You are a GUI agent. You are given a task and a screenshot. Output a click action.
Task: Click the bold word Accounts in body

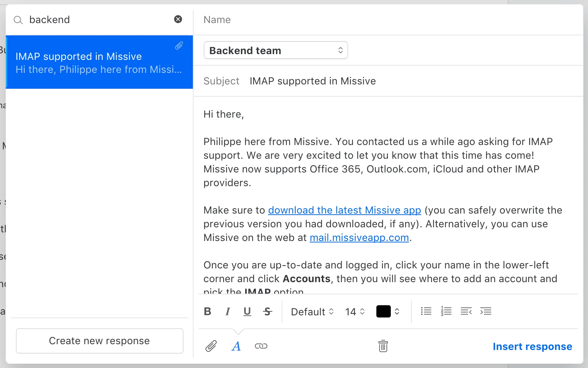point(307,279)
